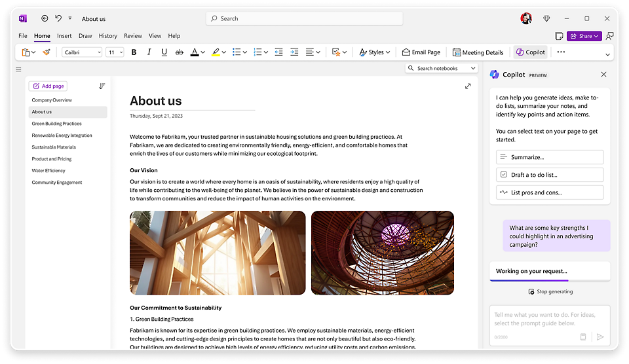Viewport: 629px width, 364px height.
Task: Click the To Do tag icon
Action: tap(336, 52)
